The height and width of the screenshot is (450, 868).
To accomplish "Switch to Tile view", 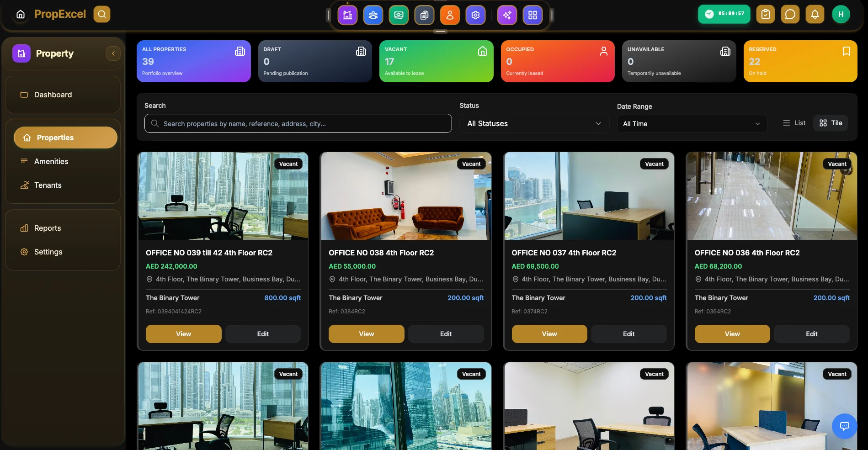I will (831, 123).
